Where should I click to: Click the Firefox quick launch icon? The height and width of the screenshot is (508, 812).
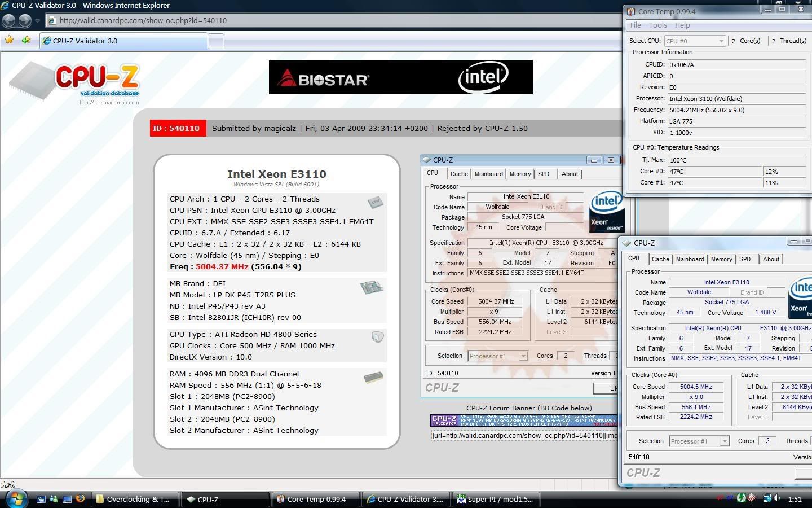tap(80, 498)
